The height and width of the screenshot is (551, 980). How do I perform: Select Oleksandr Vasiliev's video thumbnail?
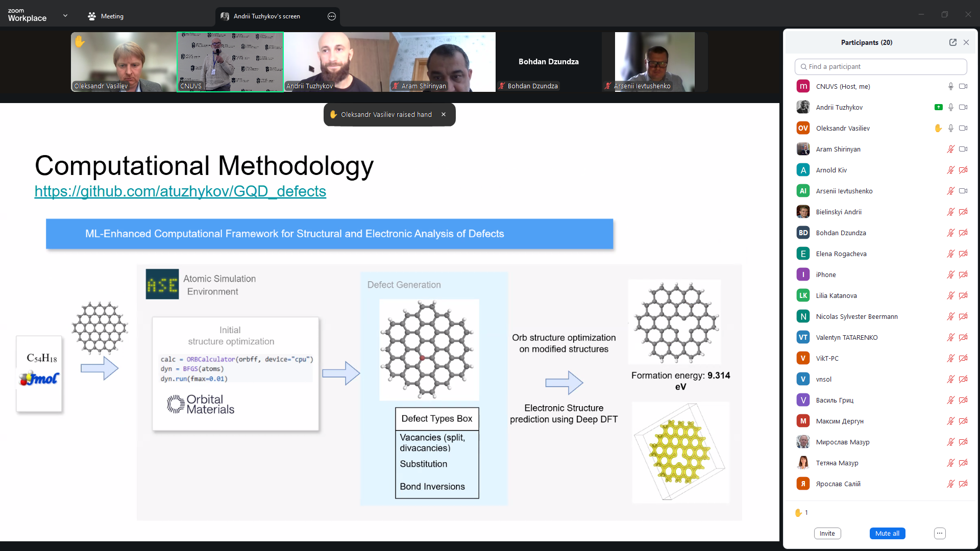[124, 62]
